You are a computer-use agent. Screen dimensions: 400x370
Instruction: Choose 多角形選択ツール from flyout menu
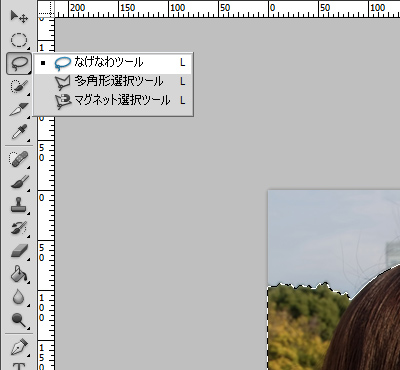click(x=113, y=82)
